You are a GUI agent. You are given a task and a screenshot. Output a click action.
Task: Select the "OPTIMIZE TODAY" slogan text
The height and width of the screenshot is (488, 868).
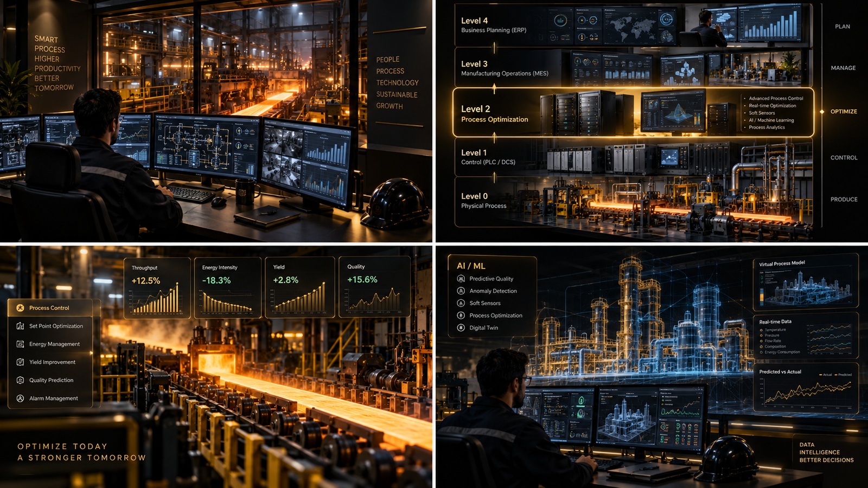pos(62,446)
